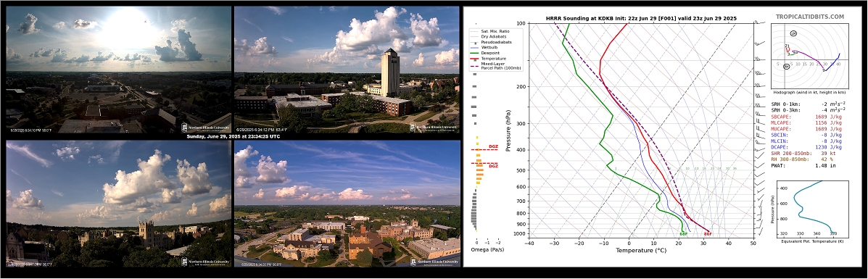The width and height of the screenshot is (868, 279).
Task: Open the bottom-left webcam view of castle building
Action: [x=118, y=204]
